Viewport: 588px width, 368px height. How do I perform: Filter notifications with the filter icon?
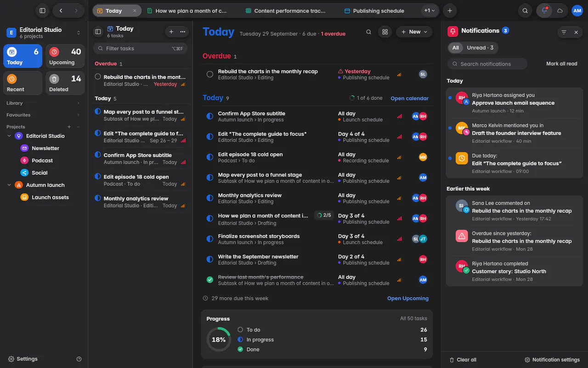tap(564, 32)
